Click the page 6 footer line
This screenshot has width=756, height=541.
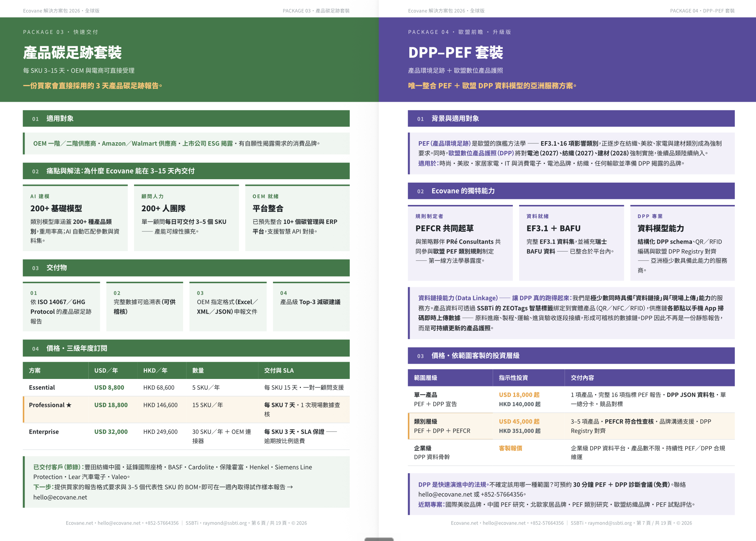point(187,523)
